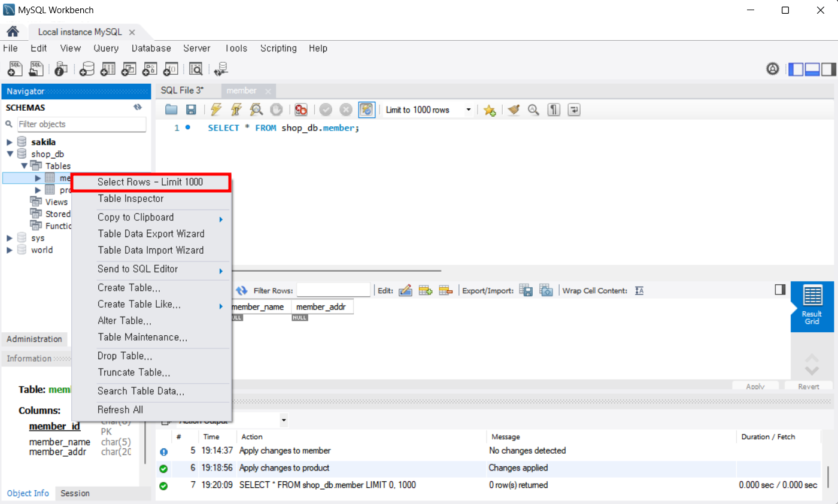Toggle word wrapping icon in editor
The width and height of the screenshot is (838, 504).
click(574, 110)
